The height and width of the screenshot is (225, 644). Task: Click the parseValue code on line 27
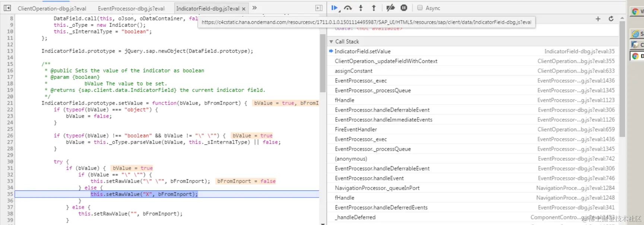tap(173, 142)
